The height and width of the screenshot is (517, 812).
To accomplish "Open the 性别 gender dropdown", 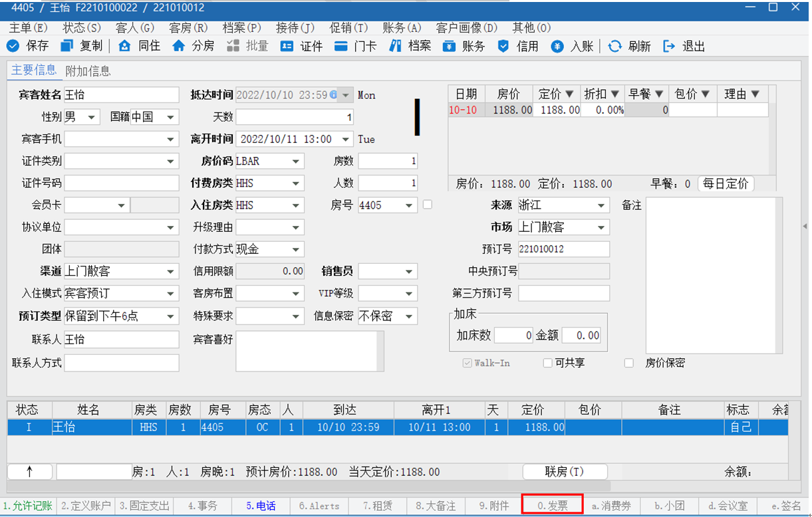I will click(x=91, y=117).
